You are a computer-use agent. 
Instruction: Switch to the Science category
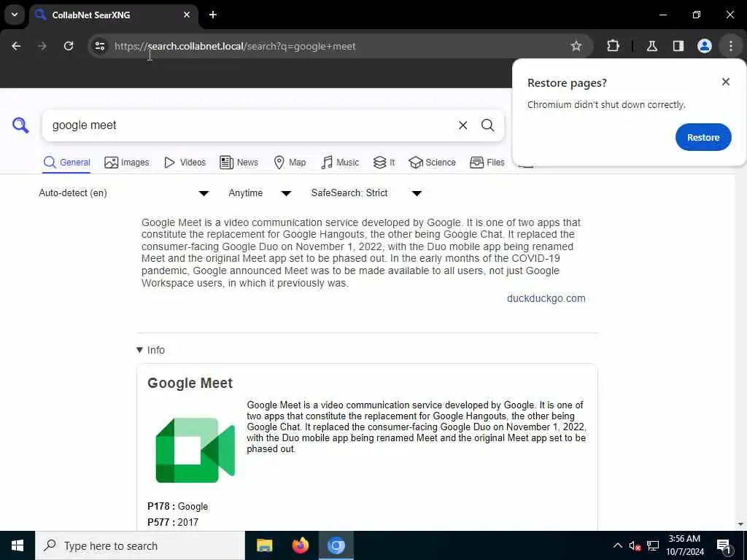(x=432, y=163)
